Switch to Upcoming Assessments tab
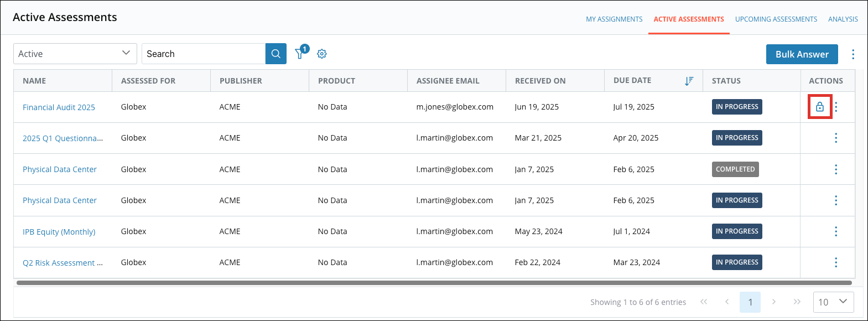The height and width of the screenshot is (321, 868). click(776, 19)
